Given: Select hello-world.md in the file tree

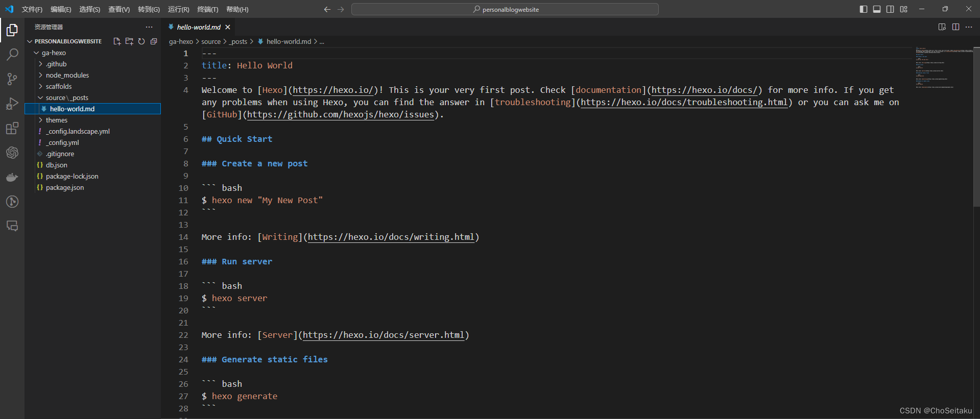Looking at the screenshot, I should (93, 109).
